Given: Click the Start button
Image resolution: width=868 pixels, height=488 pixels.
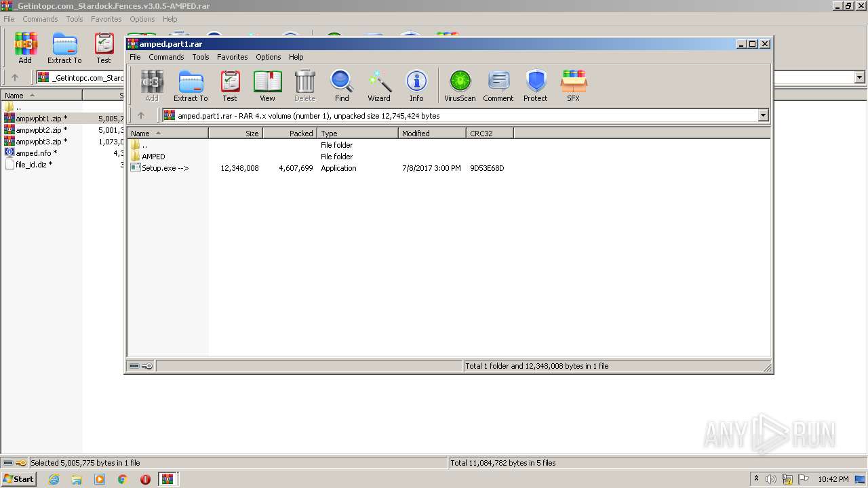Looking at the screenshot, I should click(19, 479).
